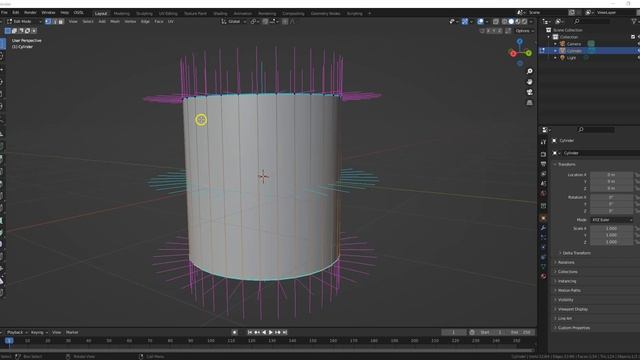Enable face select mode
This screenshot has width=640, height=360.
[61, 21]
